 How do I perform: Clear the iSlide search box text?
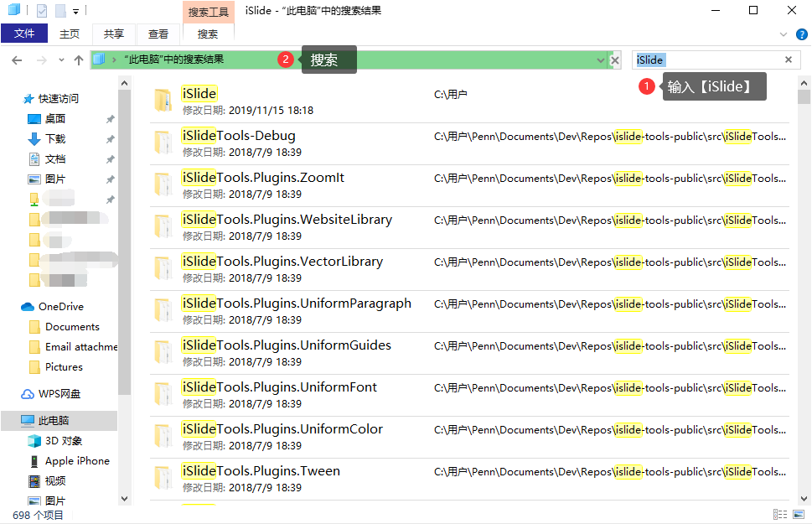point(789,60)
